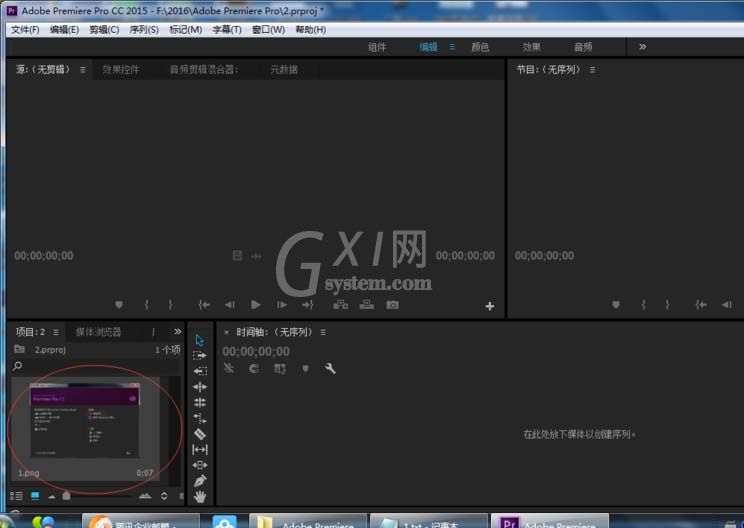Image resolution: width=744 pixels, height=528 pixels.
Task: Open the 序列(S) menu
Action: click(x=144, y=30)
